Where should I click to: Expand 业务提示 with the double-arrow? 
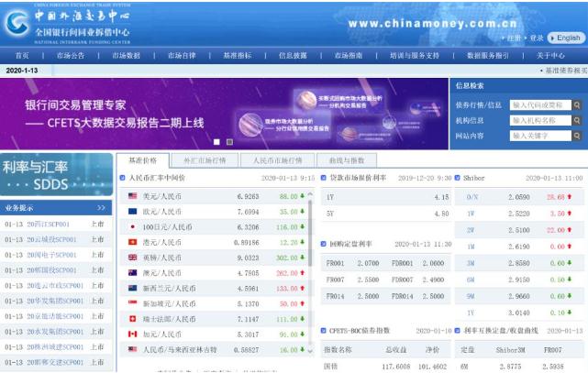point(101,207)
